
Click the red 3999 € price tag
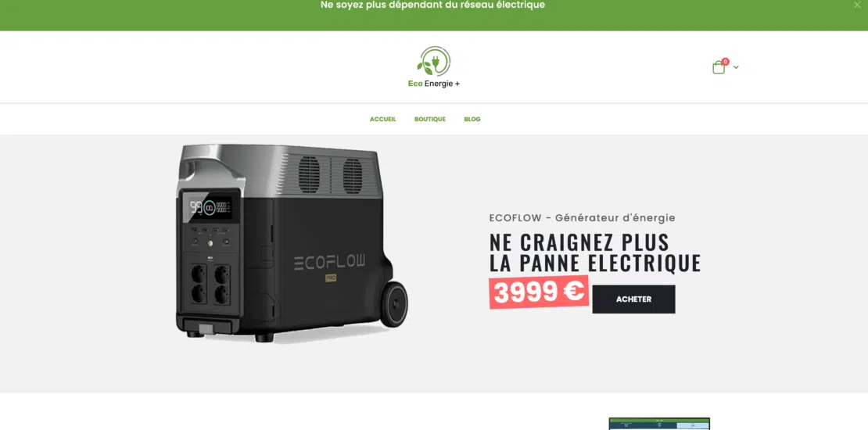pos(539,292)
